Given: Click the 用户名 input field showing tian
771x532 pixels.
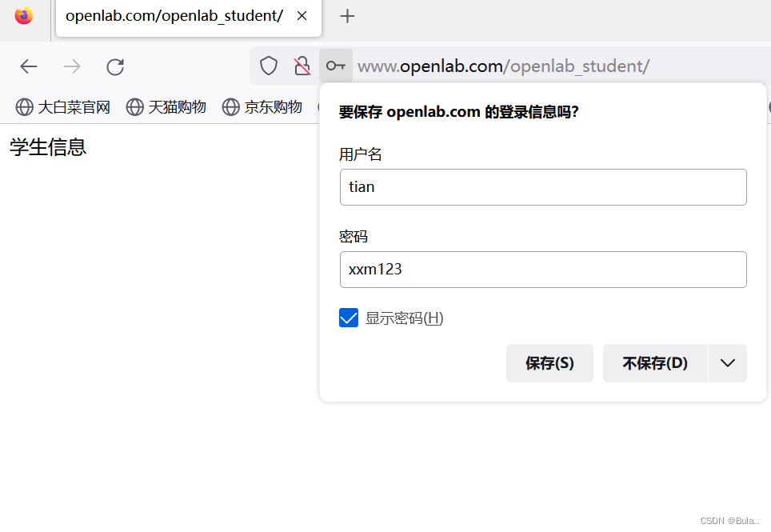Looking at the screenshot, I should click(x=543, y=186).
